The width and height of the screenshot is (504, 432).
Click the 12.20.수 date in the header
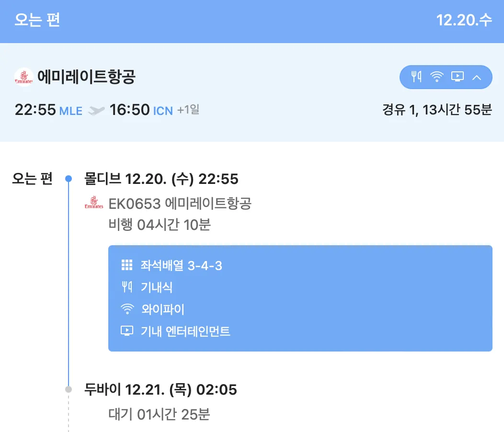[464, 21]
